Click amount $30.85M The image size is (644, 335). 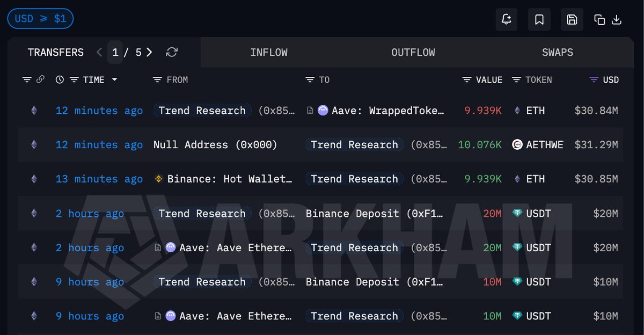[596, 179]
